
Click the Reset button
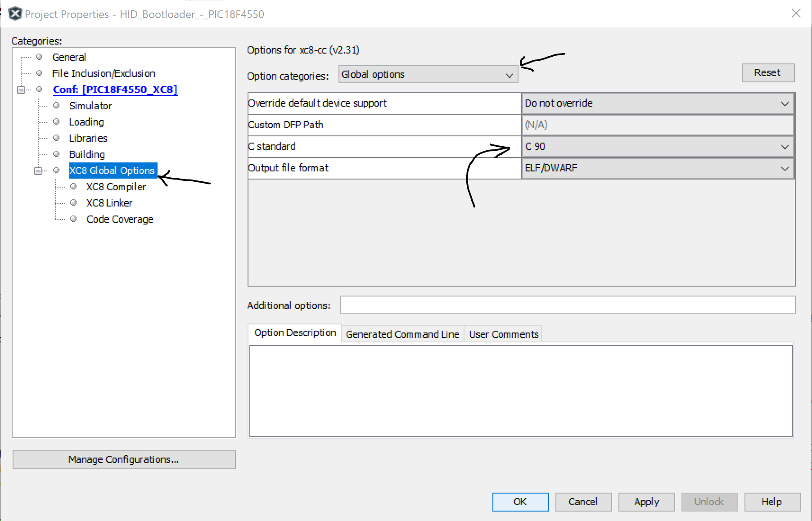[x=767, y=73]
